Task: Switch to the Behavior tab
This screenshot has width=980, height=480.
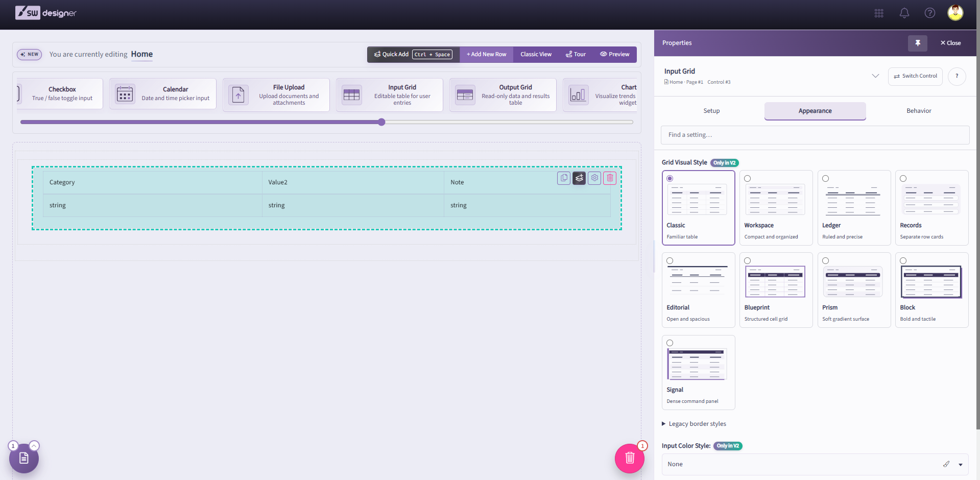Action: (919, 111)
